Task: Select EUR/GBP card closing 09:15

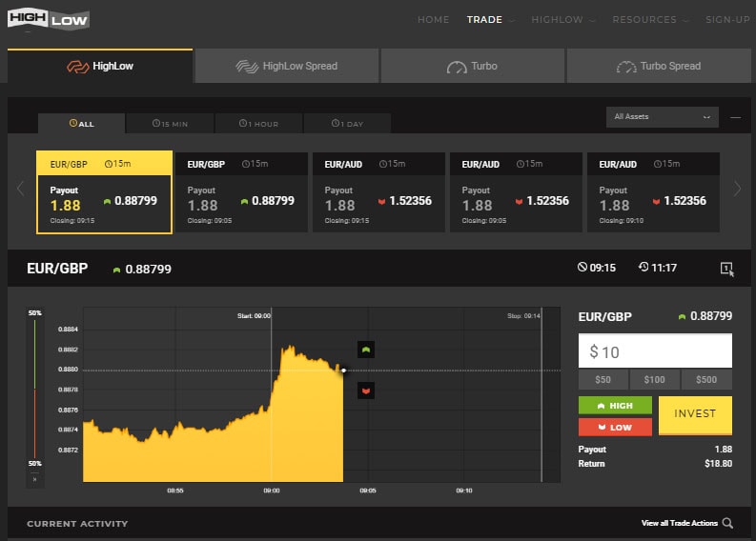Action: (x=104, y=192)
